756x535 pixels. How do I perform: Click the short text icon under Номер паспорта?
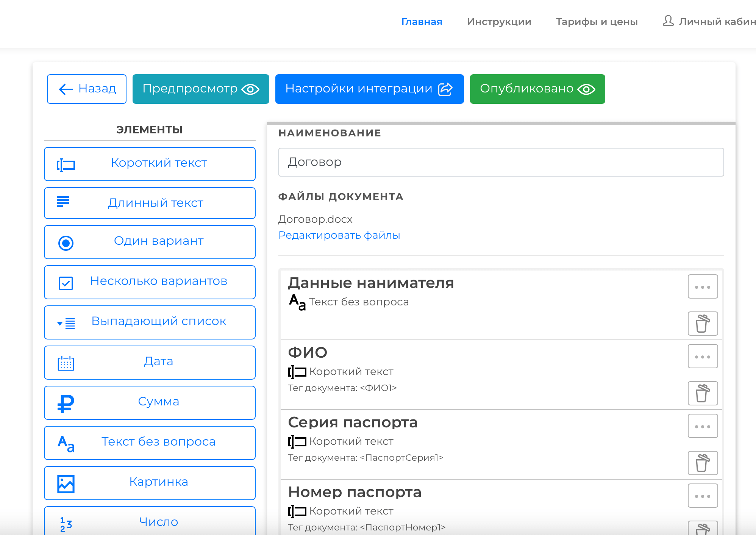297,512
